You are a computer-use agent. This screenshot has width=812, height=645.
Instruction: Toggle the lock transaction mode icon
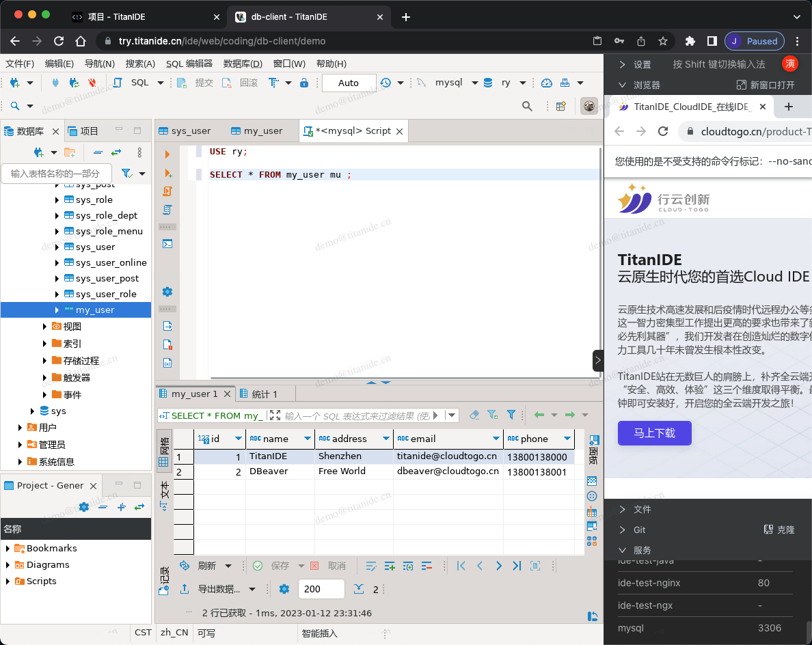pos(304,83)
